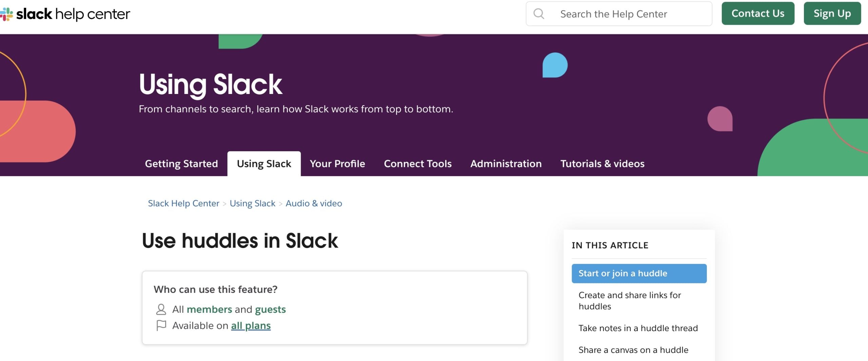Open the guests link

(x=270, y=309)
